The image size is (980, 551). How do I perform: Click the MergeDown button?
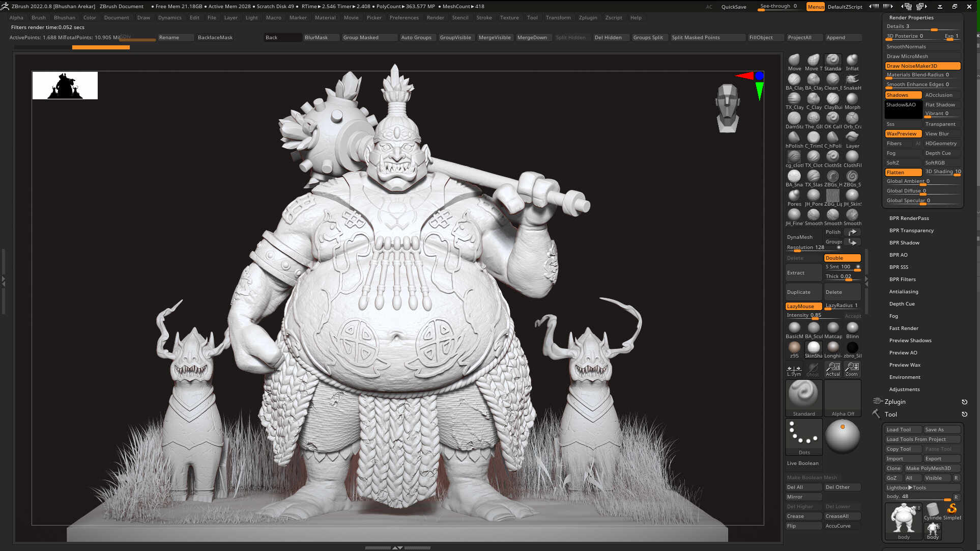coord(532,37)
